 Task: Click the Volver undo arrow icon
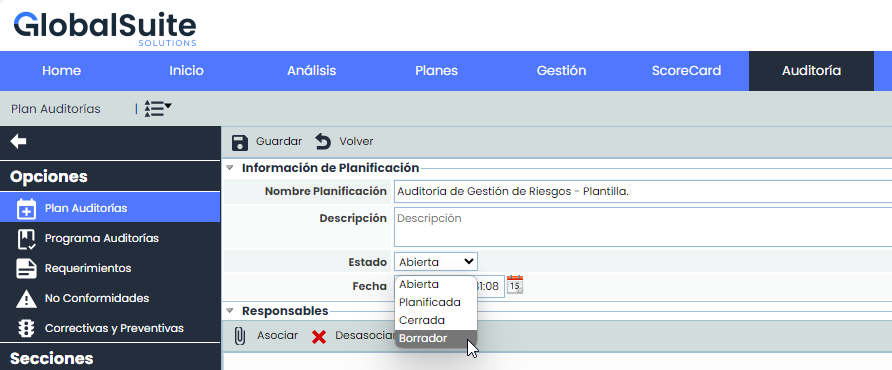coord(323,142)
